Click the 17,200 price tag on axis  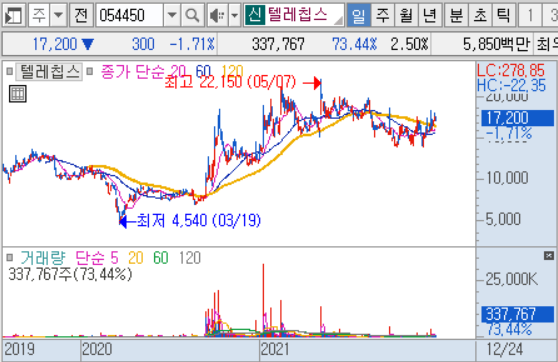(x=517, y=118)
